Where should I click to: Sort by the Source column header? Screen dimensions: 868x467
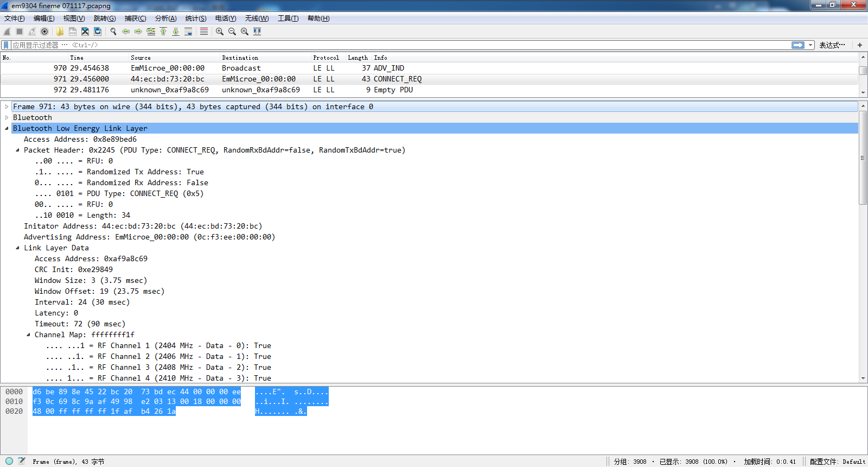coord(174,58)
